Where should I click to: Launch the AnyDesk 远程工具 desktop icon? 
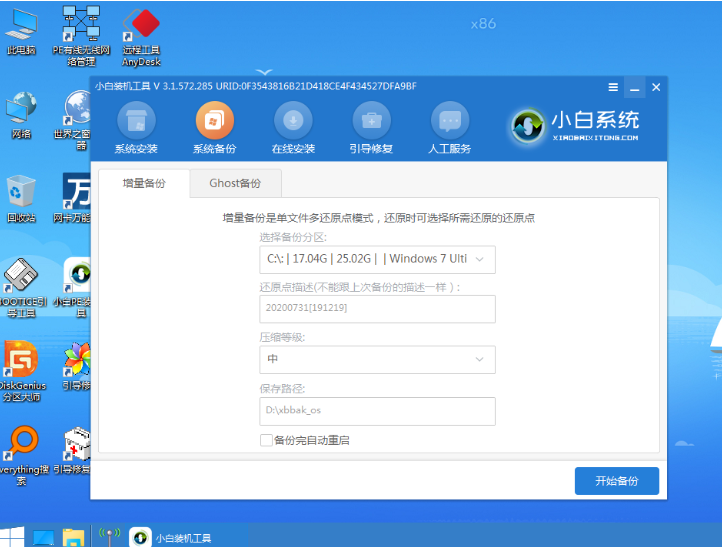pos(141,37)
